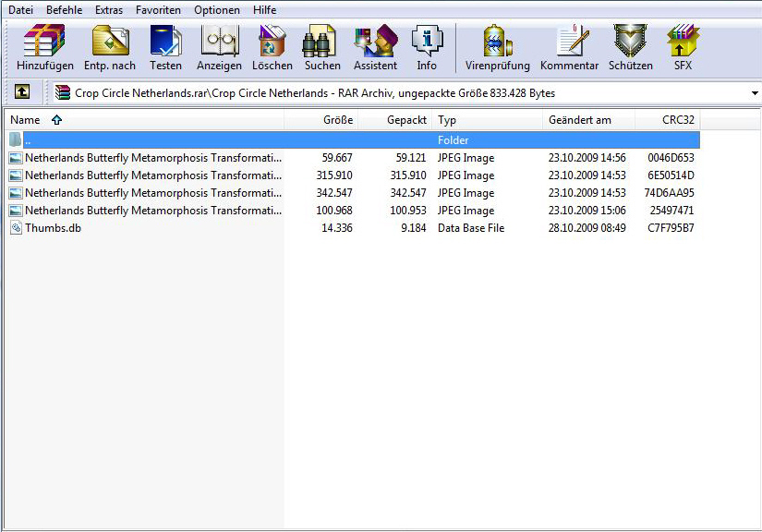Click the Hinzufügen toolbar icon

(x=44, y=48)
